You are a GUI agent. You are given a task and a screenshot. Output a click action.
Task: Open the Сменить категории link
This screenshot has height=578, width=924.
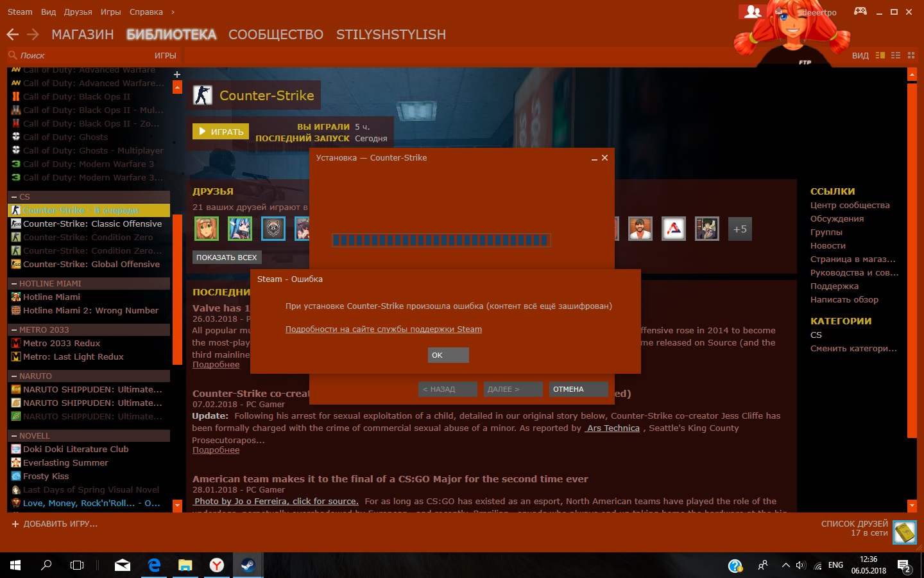(x=853, y=349)
